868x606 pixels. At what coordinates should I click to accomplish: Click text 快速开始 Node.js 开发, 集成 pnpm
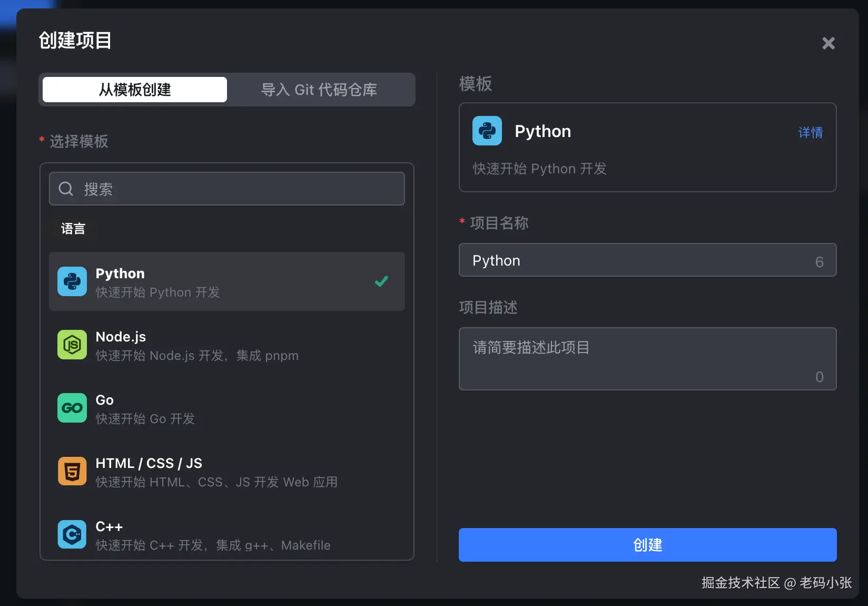197,356
